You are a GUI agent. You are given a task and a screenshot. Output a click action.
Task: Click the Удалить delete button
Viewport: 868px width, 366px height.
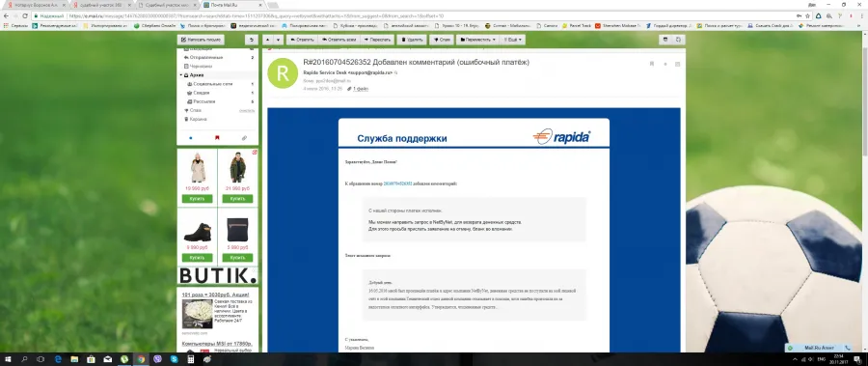[x=412, y=40]
